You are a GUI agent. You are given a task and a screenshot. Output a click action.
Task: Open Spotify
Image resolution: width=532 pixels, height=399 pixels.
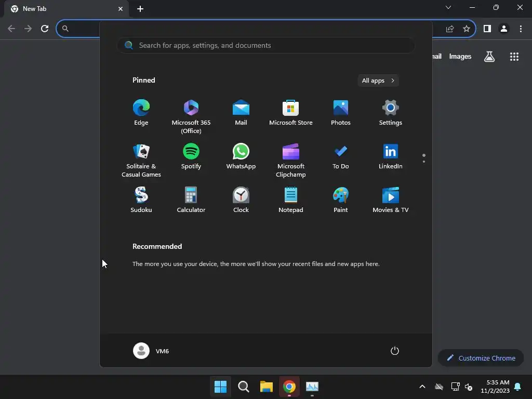[191, 156]
